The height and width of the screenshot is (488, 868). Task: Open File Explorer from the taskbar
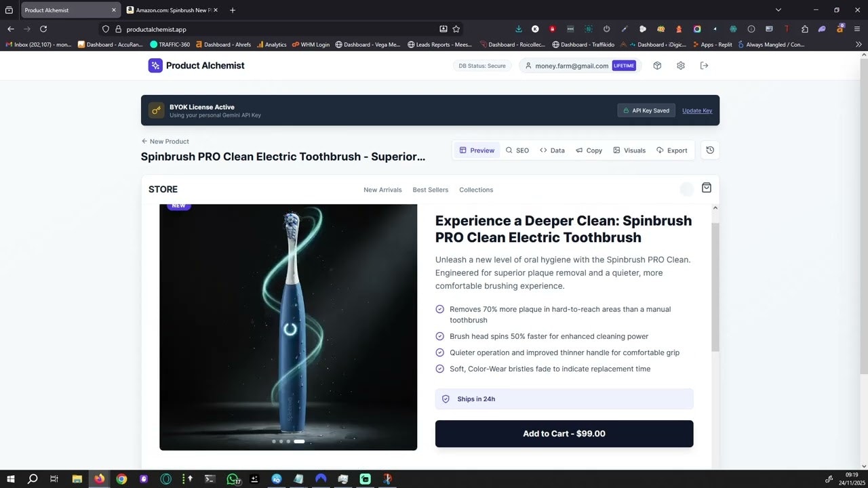pos(77,479)
